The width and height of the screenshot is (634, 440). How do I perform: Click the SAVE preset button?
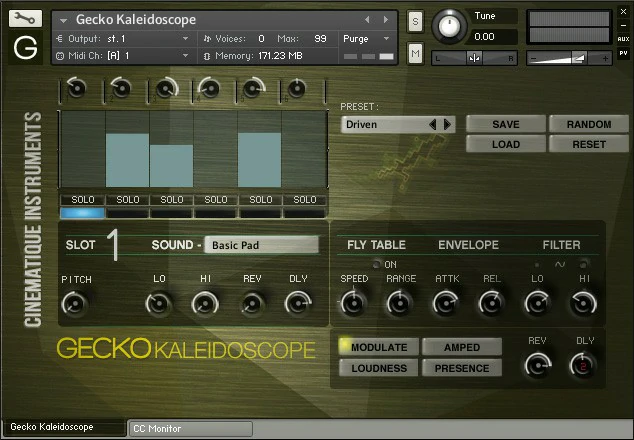coord(506,124)
